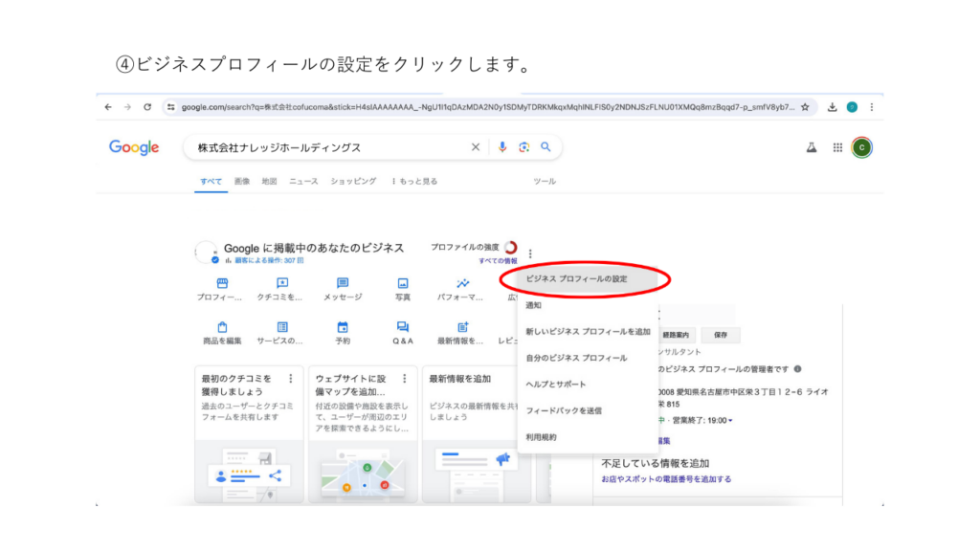Click お店やスポットの電話番号を追加する link
980x551 pixels.
666,479
